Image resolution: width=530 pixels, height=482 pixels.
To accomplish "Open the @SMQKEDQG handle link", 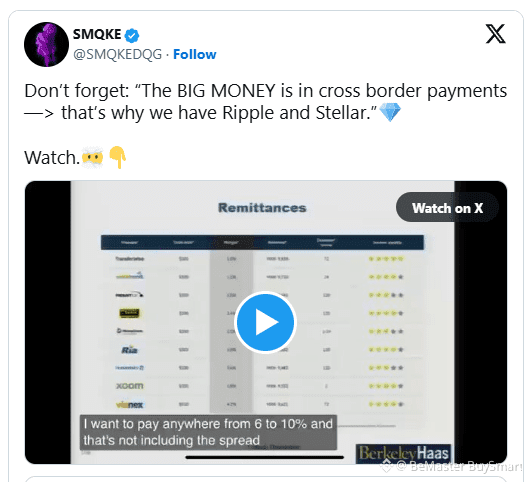I will (x=117, y=54).
